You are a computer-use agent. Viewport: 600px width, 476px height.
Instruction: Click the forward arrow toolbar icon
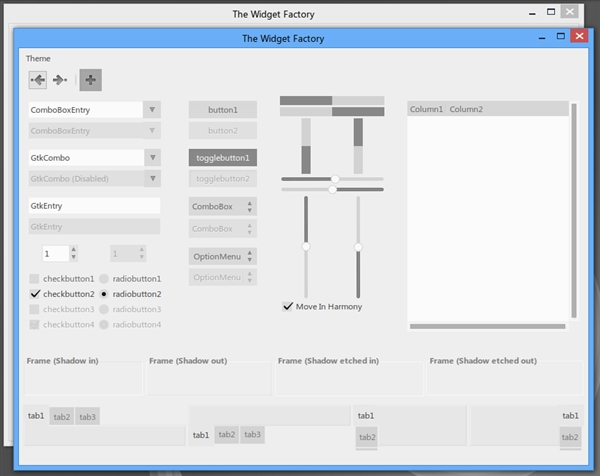pos(60,80)
